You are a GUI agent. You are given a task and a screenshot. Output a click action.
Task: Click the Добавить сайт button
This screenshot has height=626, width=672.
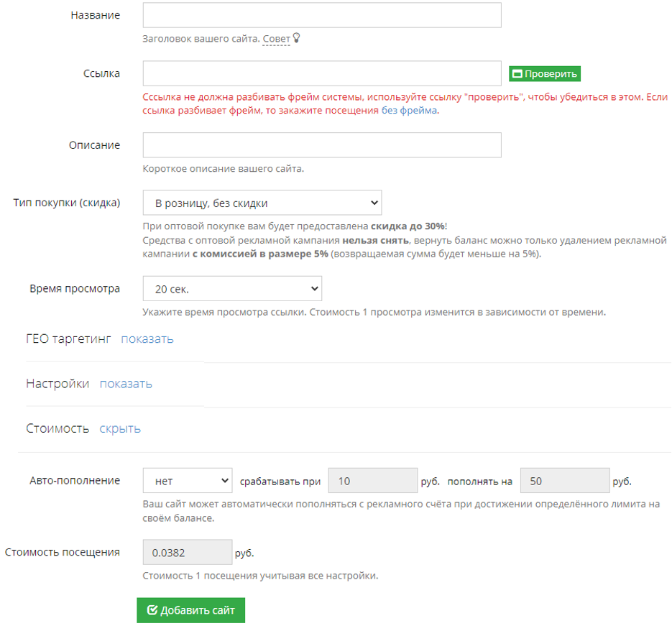click(x=190, y=609)
